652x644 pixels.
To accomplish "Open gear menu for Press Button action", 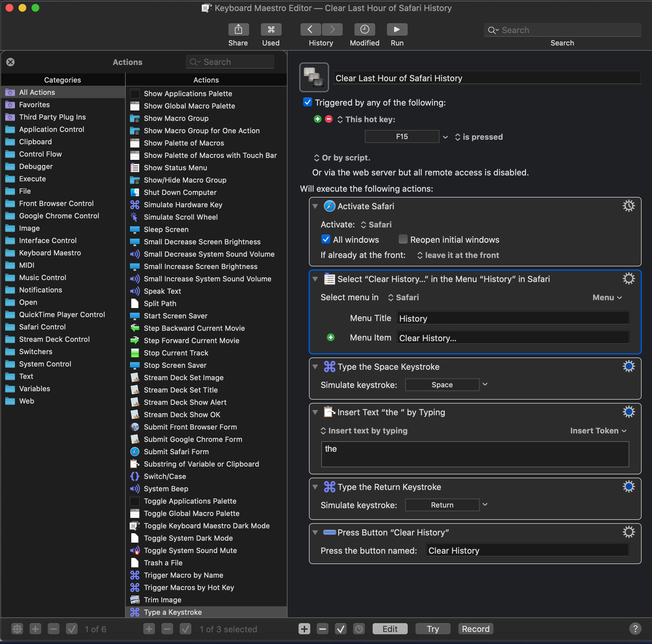I will (628, 532).
